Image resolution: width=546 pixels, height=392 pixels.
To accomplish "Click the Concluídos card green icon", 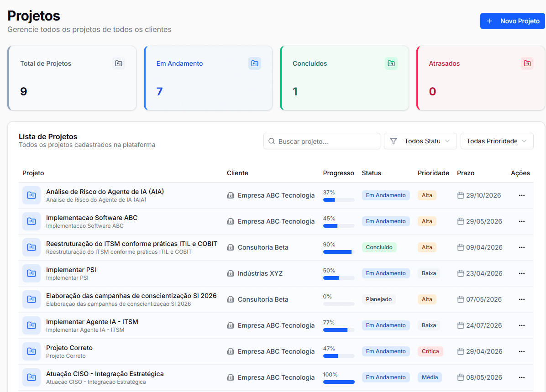I will point(391,63).
